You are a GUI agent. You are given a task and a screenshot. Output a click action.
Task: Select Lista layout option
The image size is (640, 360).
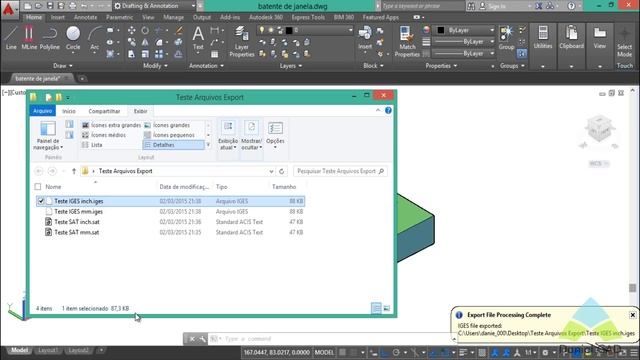(x=92, y=145)
